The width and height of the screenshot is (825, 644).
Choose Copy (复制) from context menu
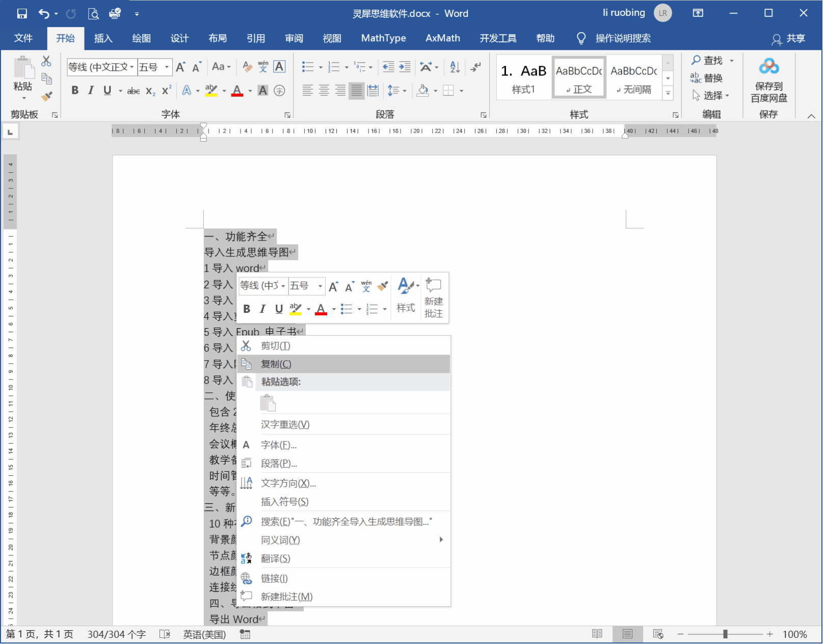point(344,365)
